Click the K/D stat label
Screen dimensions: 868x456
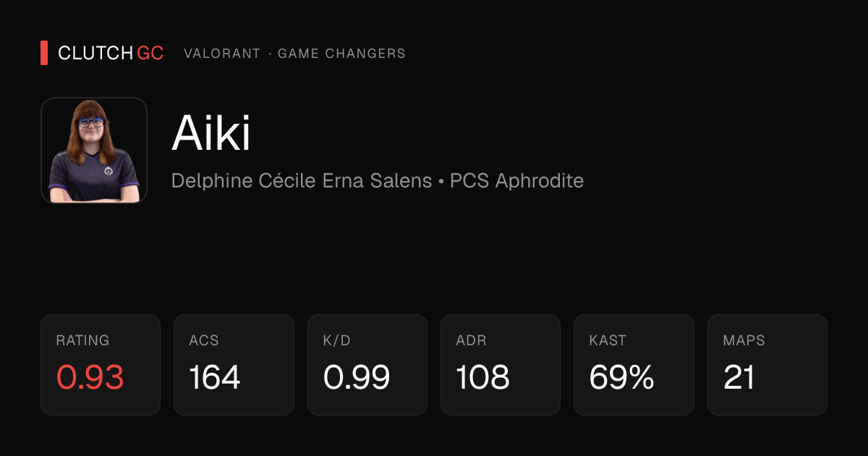click(336, 340)
